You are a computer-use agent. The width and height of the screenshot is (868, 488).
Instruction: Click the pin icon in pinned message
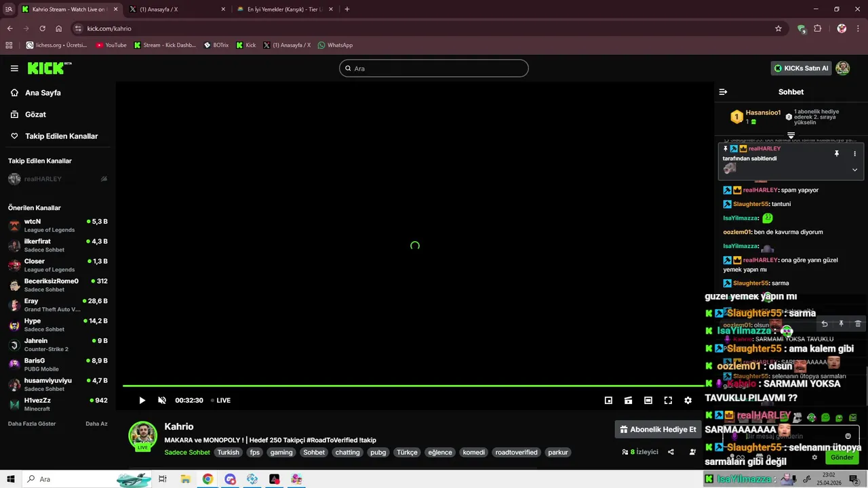[837, 154]
